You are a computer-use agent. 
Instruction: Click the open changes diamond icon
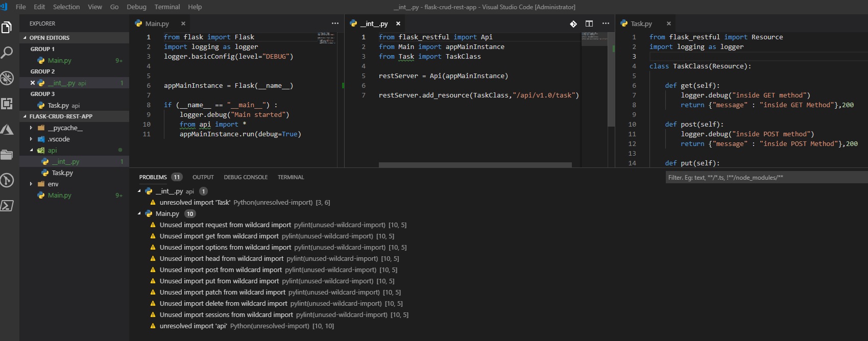[x=573, y=23]
